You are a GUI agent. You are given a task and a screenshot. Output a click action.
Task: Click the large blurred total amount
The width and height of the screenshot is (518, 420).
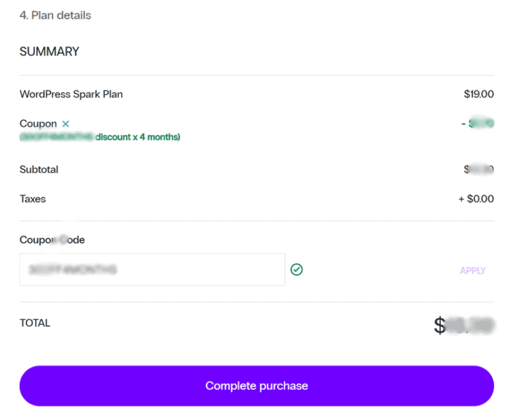coord(464,325)
